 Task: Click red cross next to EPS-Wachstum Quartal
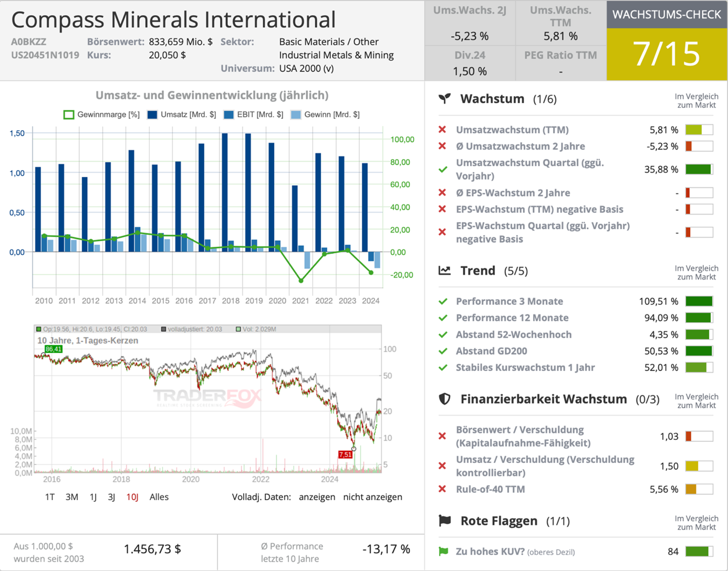coord(442,232)
